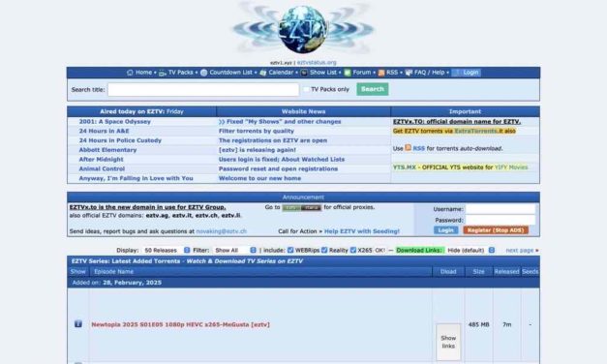Image resolution: width=607 pixels, height=364 pixels.
Task: Click the Forum icon
Action: (x=348, y=73)
